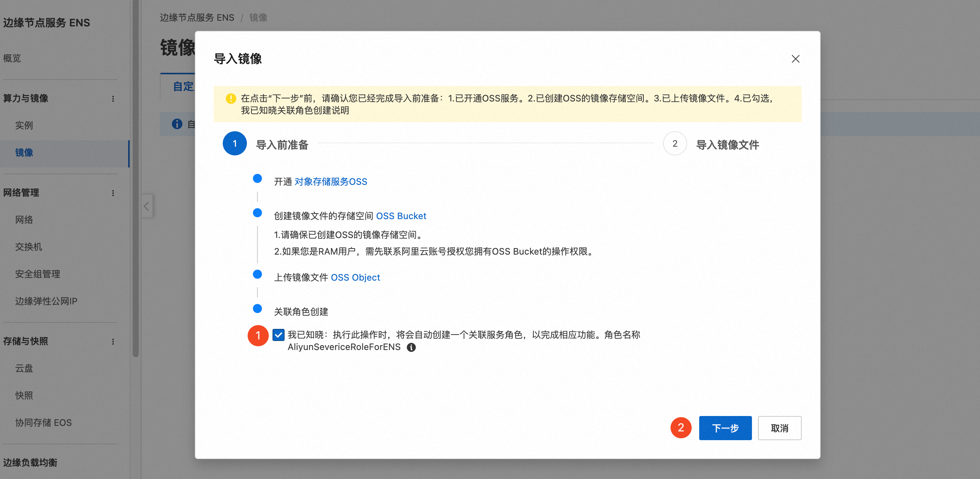Click the 取消 button
Screen dimensions: 980x479
pos(779,428)
